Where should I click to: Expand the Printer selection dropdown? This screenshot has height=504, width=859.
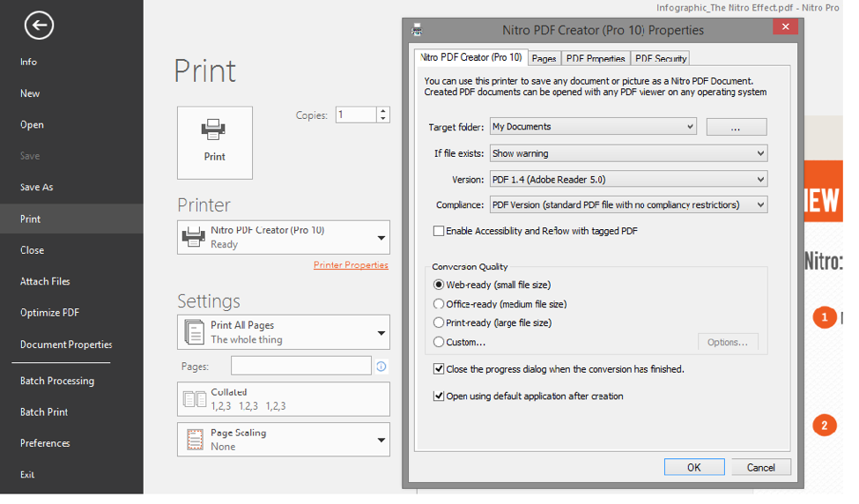tap(381, 238)
